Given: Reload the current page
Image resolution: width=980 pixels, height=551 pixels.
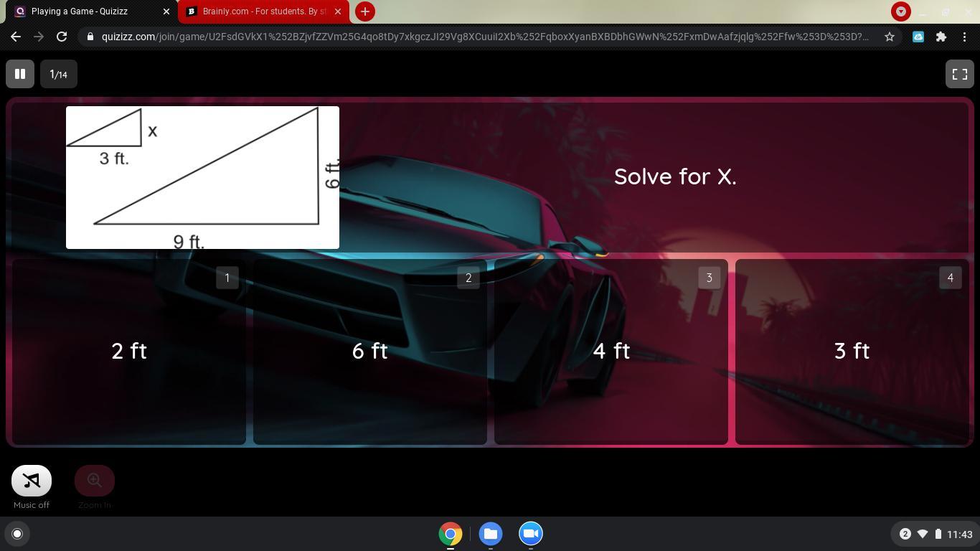Looking at the screenshot, I should [62, 37].
